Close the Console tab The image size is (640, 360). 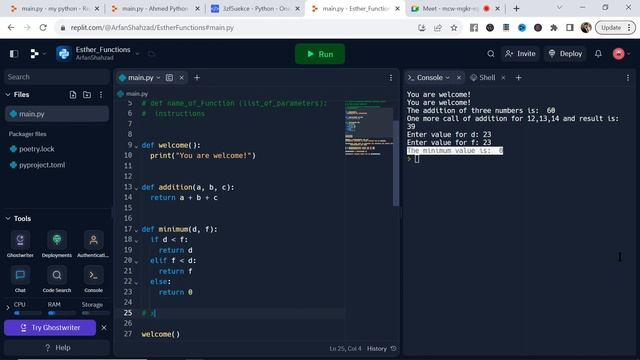(x=459, y=78)
